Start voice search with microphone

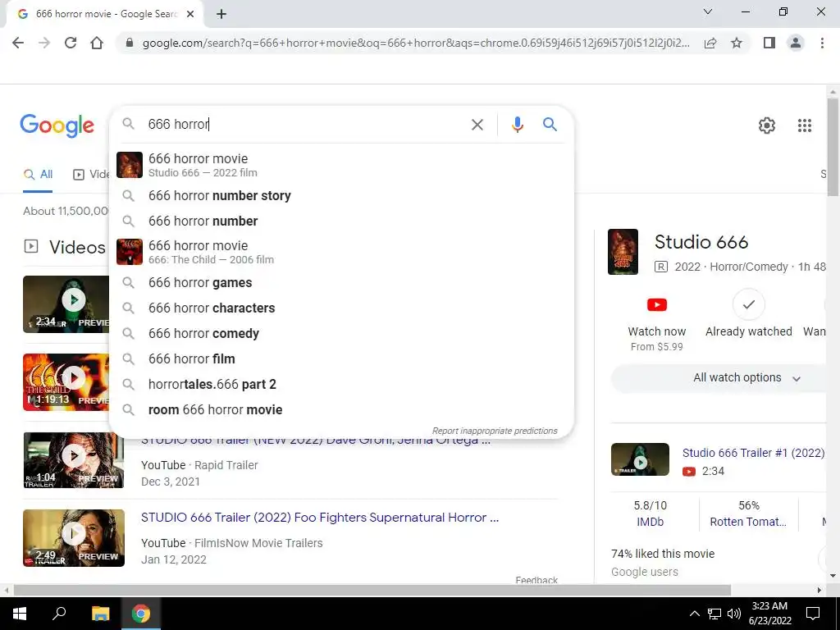(x=517, y=125)
